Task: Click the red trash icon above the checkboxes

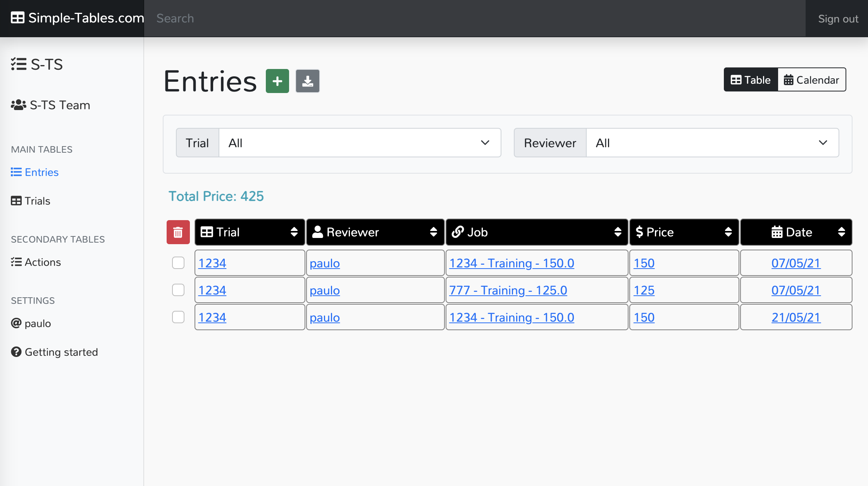Action: point(178,232)
